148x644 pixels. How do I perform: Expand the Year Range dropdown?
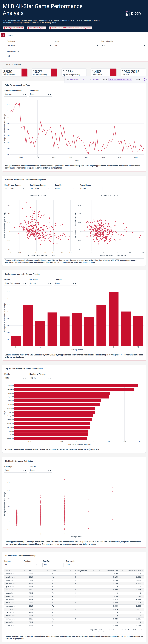[x=29, y=46]
